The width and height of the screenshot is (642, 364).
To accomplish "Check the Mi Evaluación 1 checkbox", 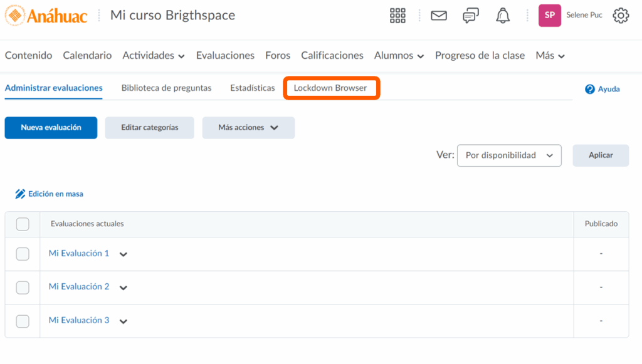I will pos(23,254).
